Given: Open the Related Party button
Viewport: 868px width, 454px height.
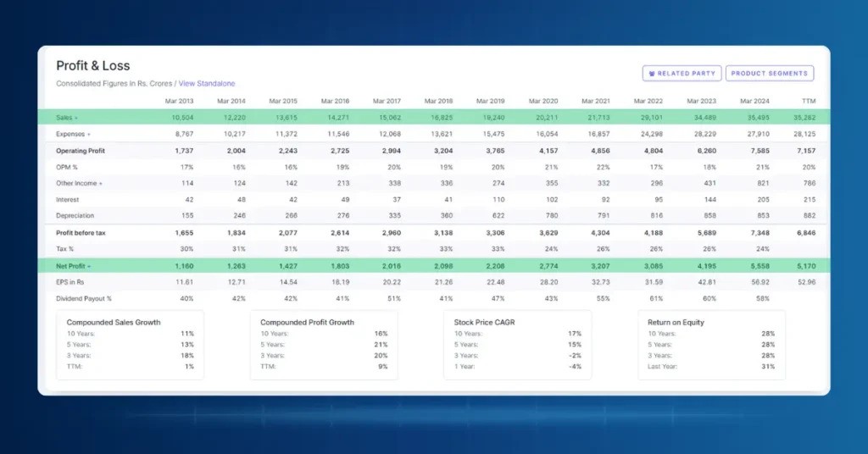Looking at the screenshot, I should (x=682, y=73).
